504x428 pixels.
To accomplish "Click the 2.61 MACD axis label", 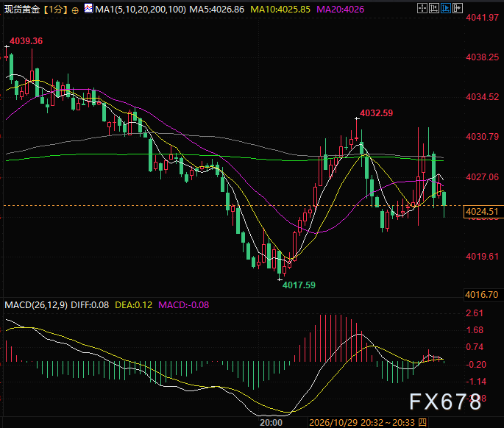I will [x=475, y=313].
